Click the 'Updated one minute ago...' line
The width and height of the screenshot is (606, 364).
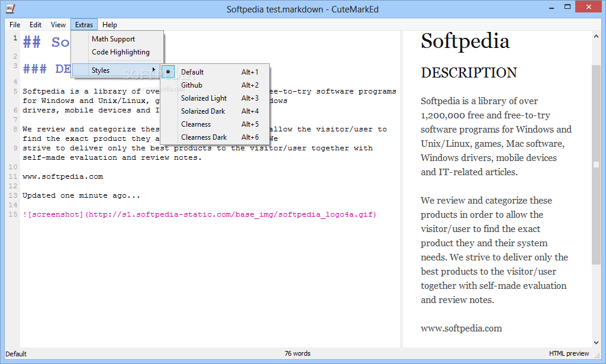click(81, 195)
